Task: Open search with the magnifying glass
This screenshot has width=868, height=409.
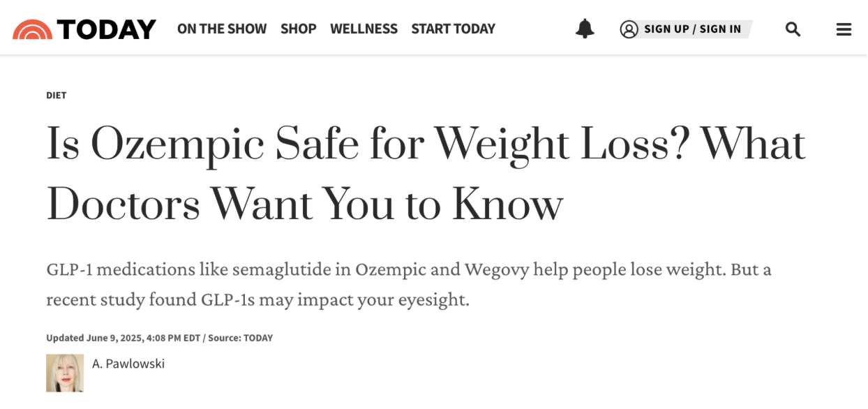Action: [x=793, y=29]
